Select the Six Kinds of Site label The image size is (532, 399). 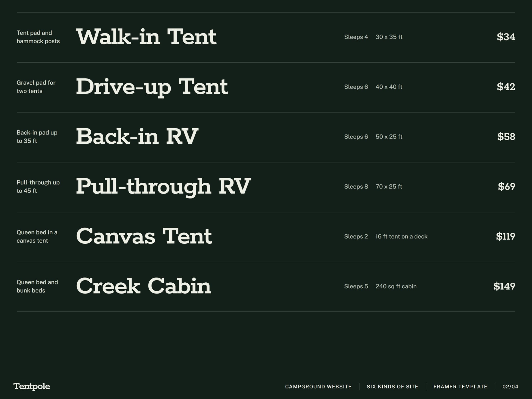(x=393, y=387)
